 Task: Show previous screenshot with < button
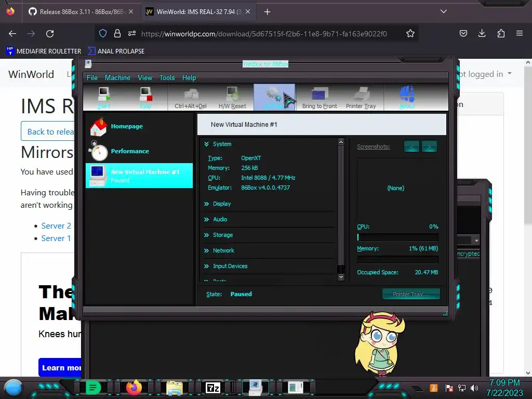[411, 147]
